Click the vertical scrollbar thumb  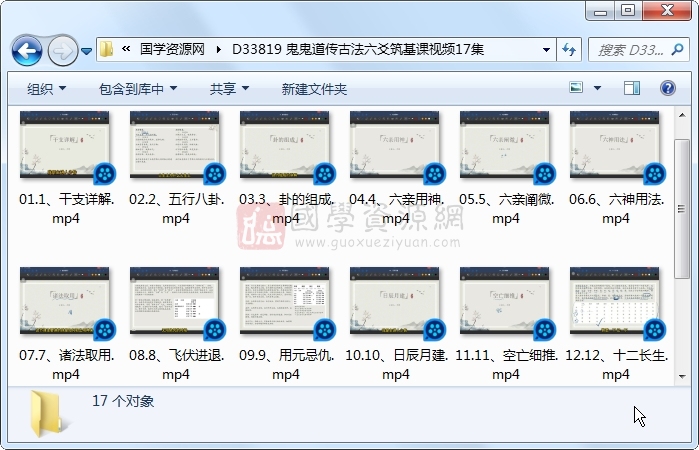tap(682, 209)
